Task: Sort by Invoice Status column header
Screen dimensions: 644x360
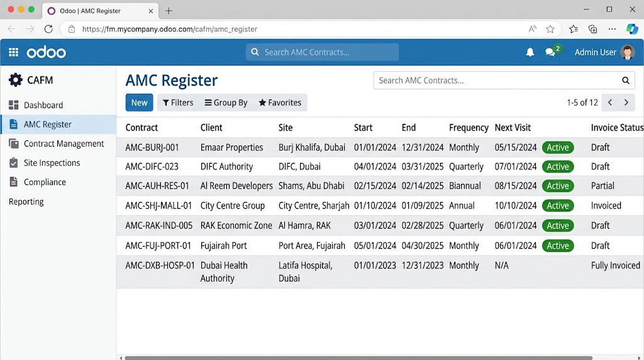Action: coord(617,127)
